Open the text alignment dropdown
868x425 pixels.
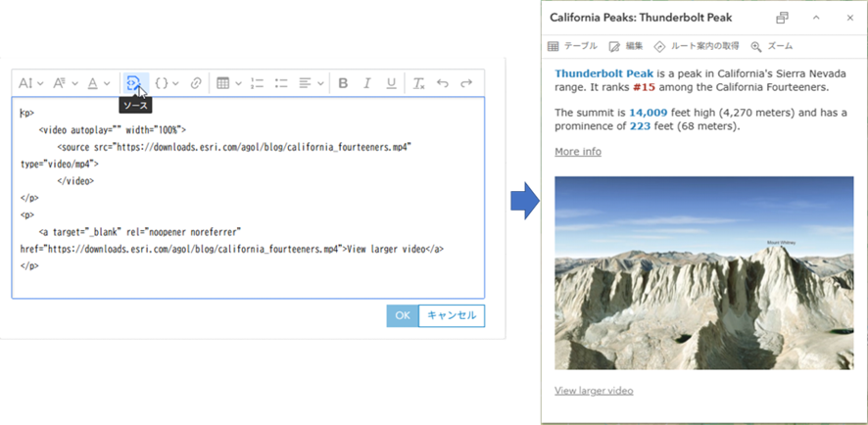[x=312, y=83]
